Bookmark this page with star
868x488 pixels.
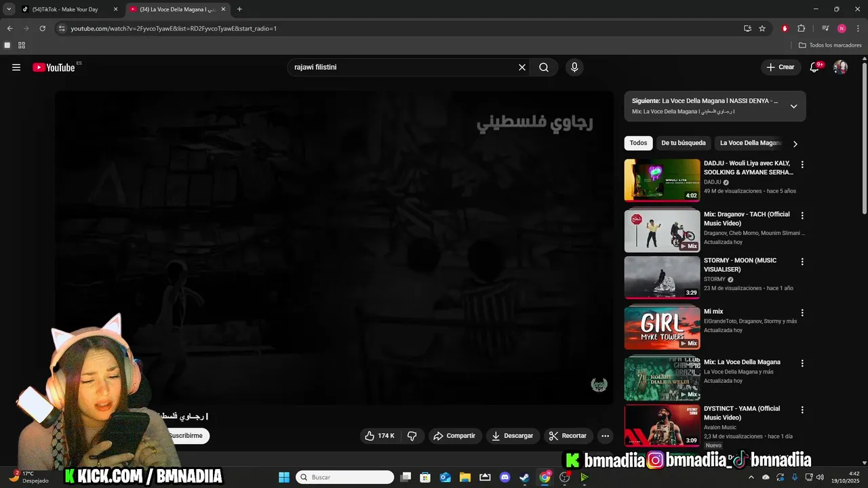click(762, 28)
